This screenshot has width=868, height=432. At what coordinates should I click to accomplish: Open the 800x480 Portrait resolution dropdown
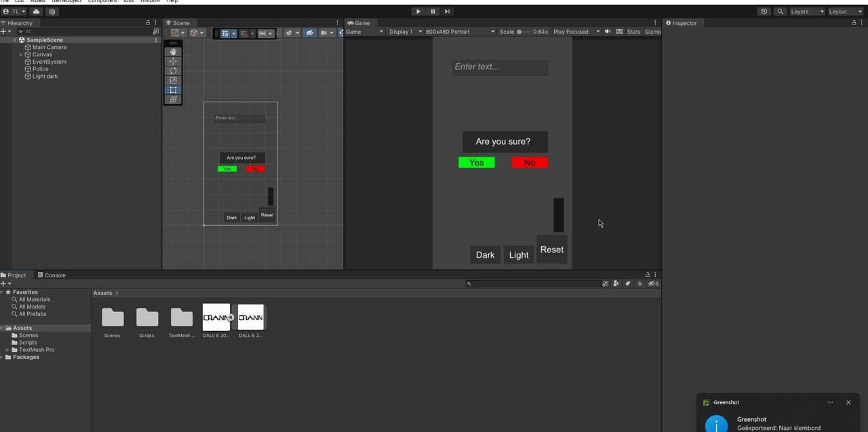tap(460, 32)
